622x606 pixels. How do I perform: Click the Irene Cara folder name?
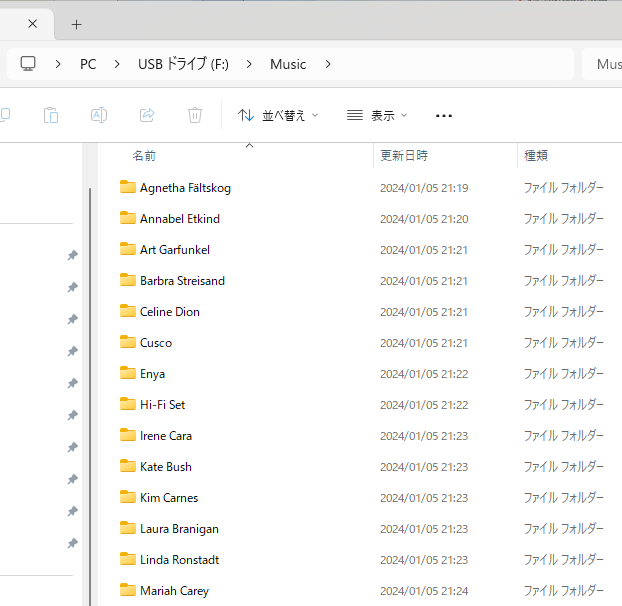(166, 435)
